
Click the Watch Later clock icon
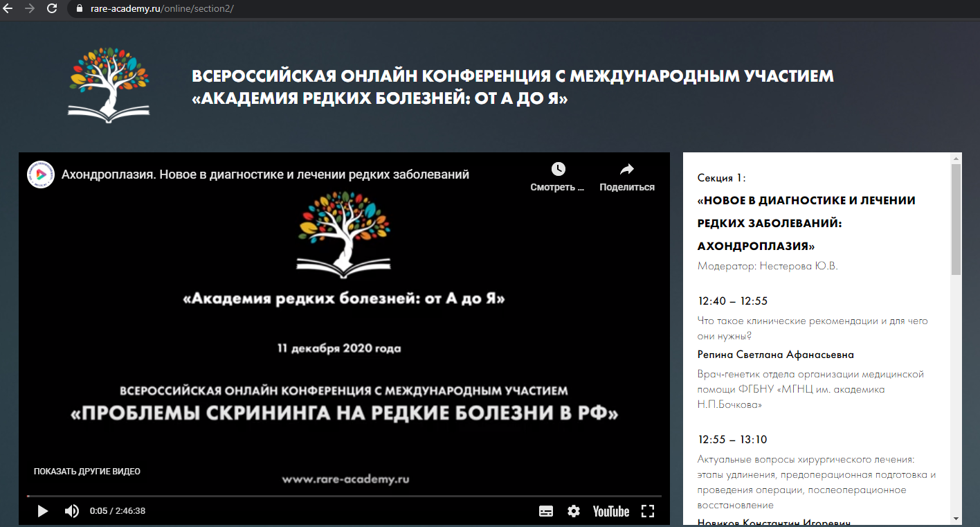point(558,170)
